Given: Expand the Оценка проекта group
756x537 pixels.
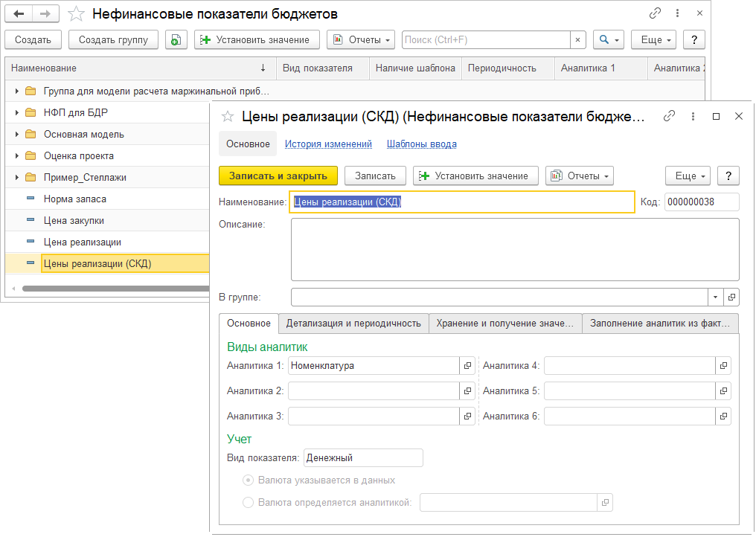Looking at the screenshot, I should [x=16, y=156].
